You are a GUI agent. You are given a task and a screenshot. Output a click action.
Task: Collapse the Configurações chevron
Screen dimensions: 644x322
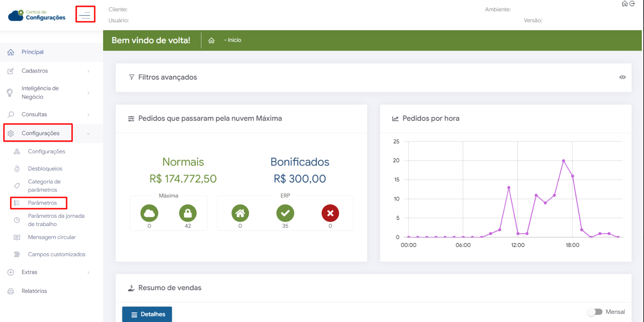(x=88, y=134)
